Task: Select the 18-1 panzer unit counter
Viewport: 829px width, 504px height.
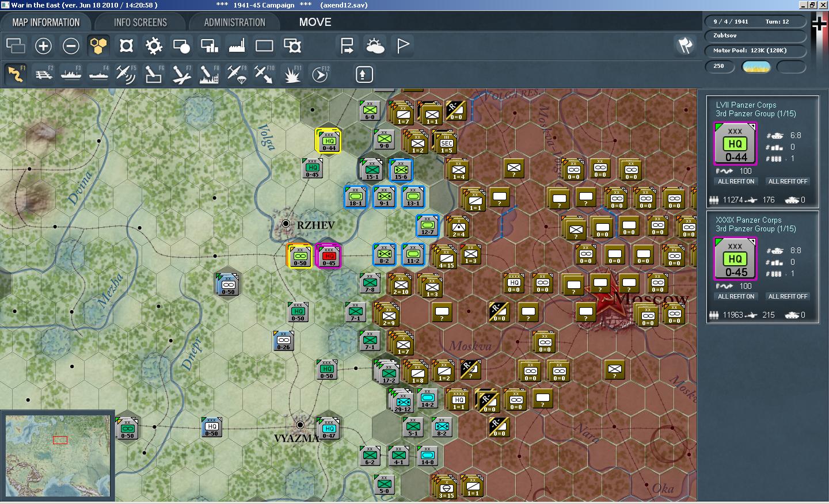Action: [x=355, y=197]
